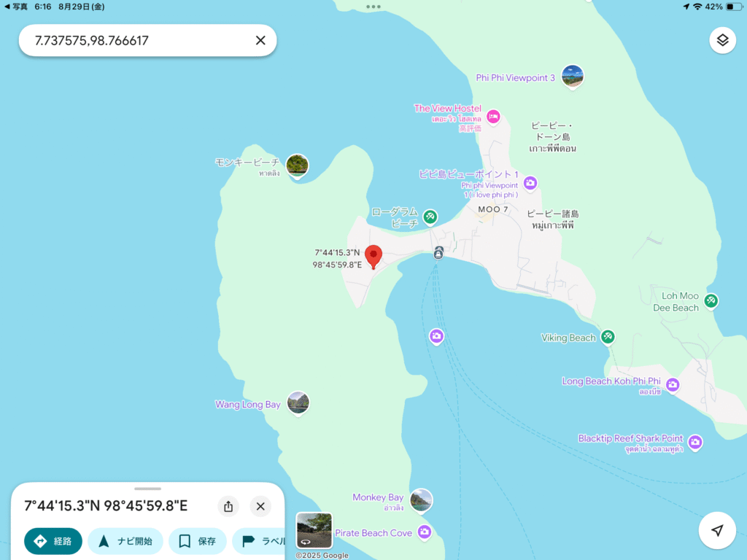Screen dimensions: 747x560
Task: Tap the red dropped pin marker
Action: click(x=373, y=257)
